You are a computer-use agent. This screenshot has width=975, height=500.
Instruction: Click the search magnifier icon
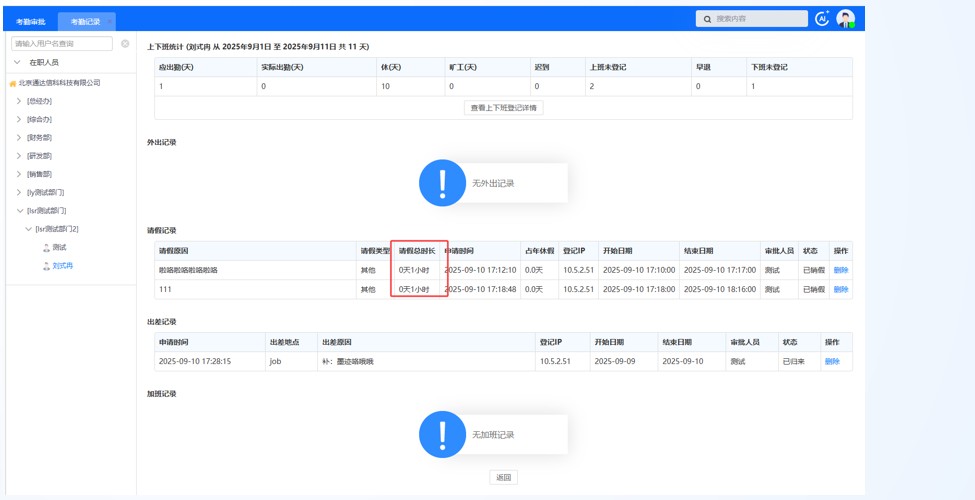[708, 19]
